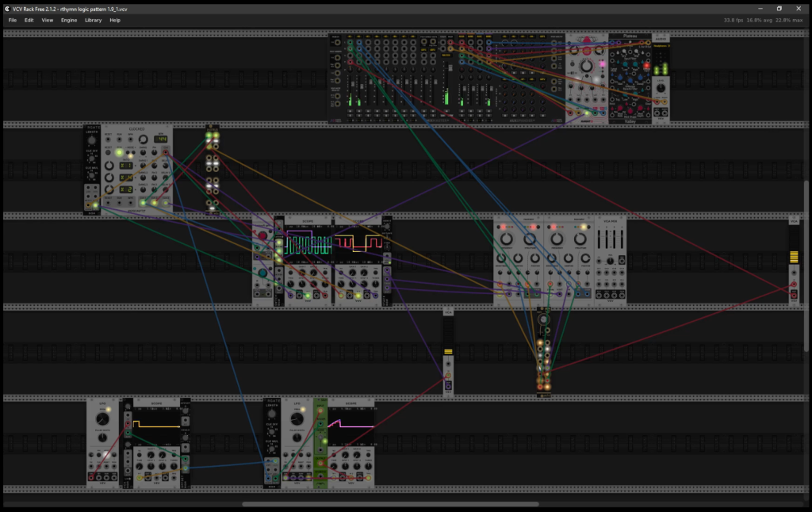Screen dimensions: 812x512
Task: Open the File menu
Action: (x=13, y=20)
